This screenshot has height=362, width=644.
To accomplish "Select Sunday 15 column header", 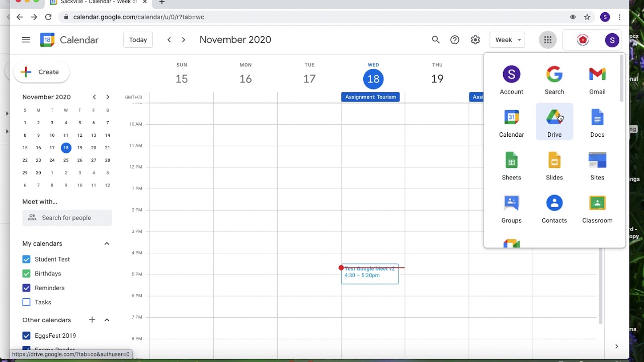I will (182, 74).
